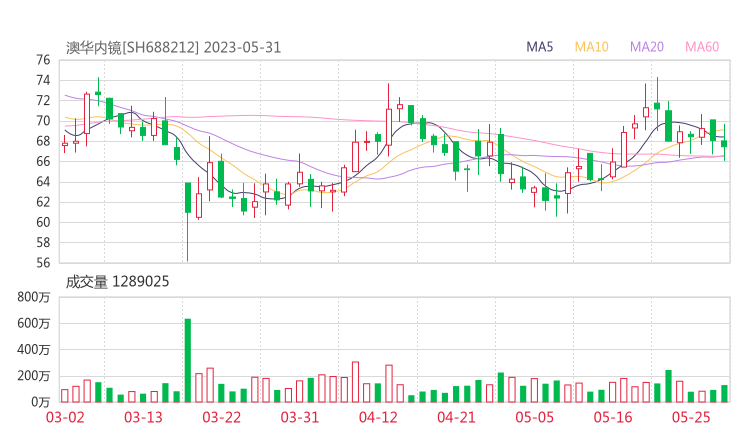Click the 56 price label on the y-axis
Image resolution: width=740 pixels, height=440 pixels.
[x=43, y=263]
